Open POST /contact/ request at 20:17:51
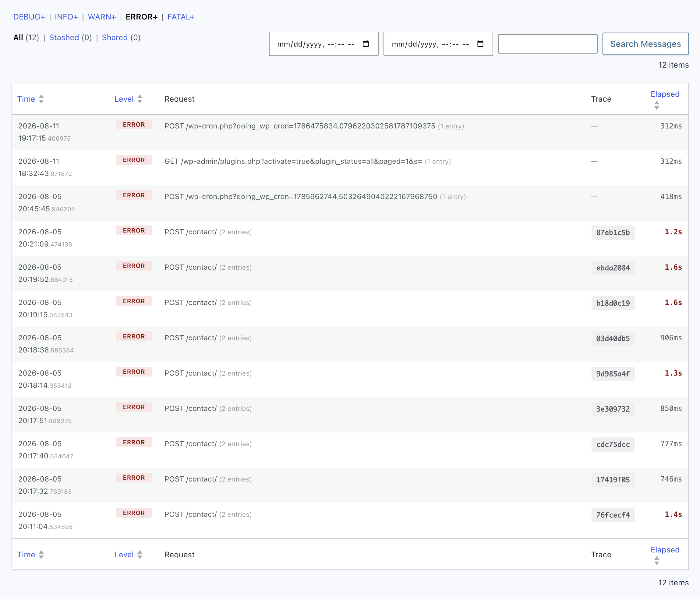700x599 pixels. point(191,408)
